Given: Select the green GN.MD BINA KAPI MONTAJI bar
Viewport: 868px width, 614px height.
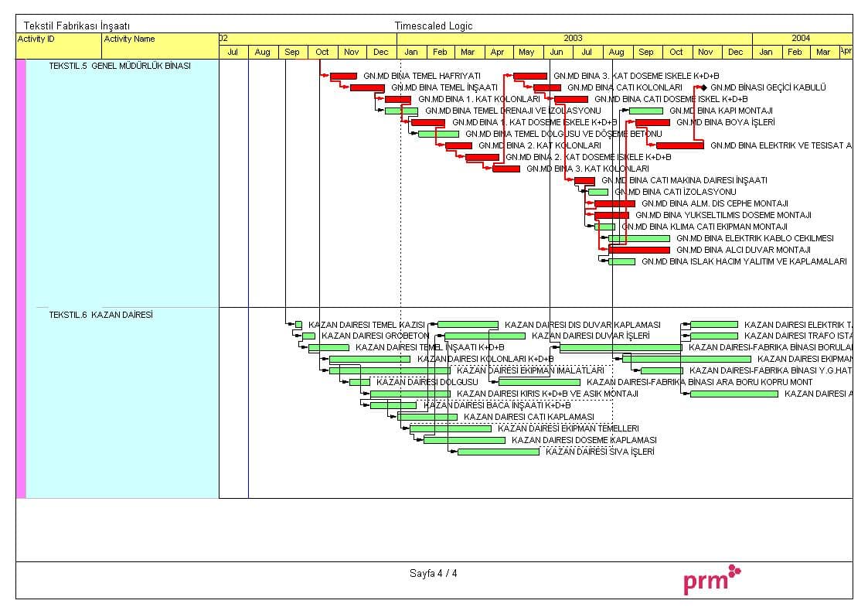Looking at the screenshot, I should [646, 111].
